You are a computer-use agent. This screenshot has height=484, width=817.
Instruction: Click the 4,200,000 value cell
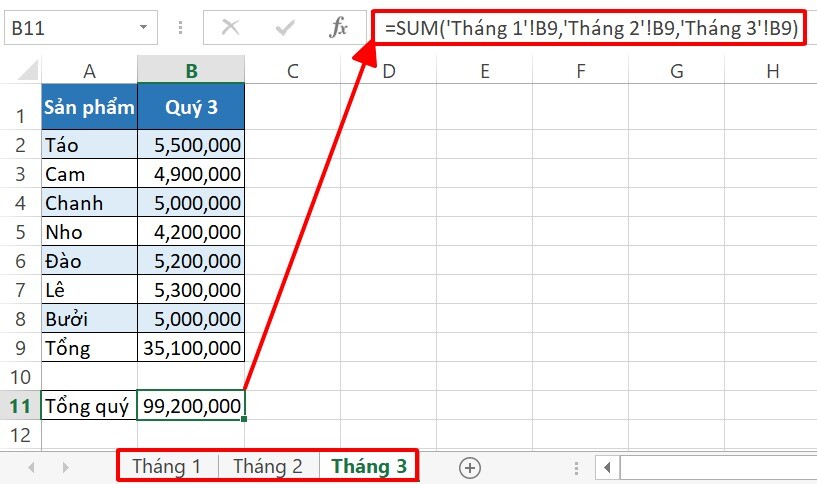click(x=191, y=231)
